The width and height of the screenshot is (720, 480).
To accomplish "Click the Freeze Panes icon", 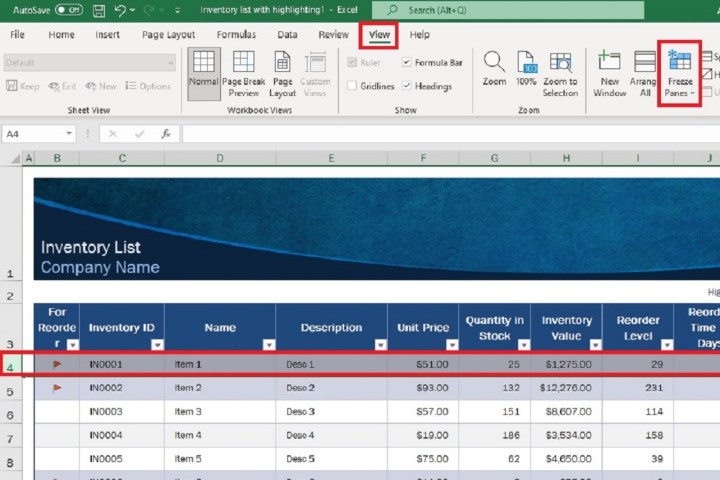I will 679,63.
